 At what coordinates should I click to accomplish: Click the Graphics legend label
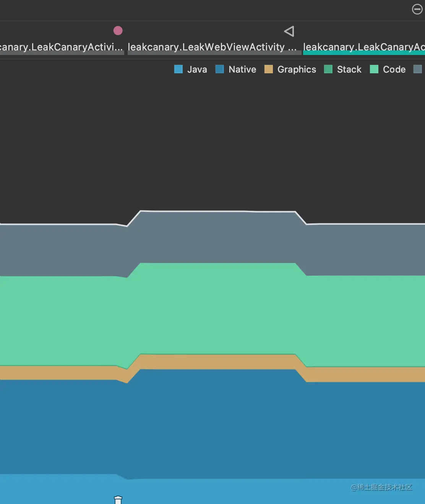point(297,70)
